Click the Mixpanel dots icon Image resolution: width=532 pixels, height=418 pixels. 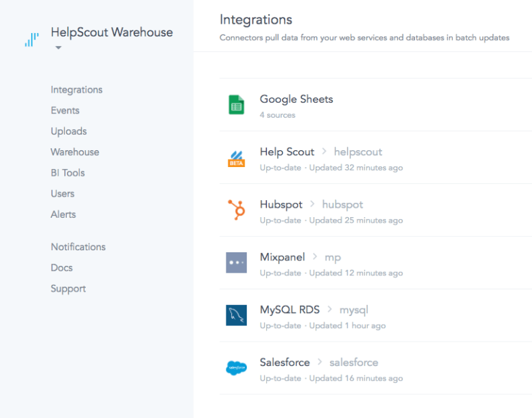tap(236, 262)
